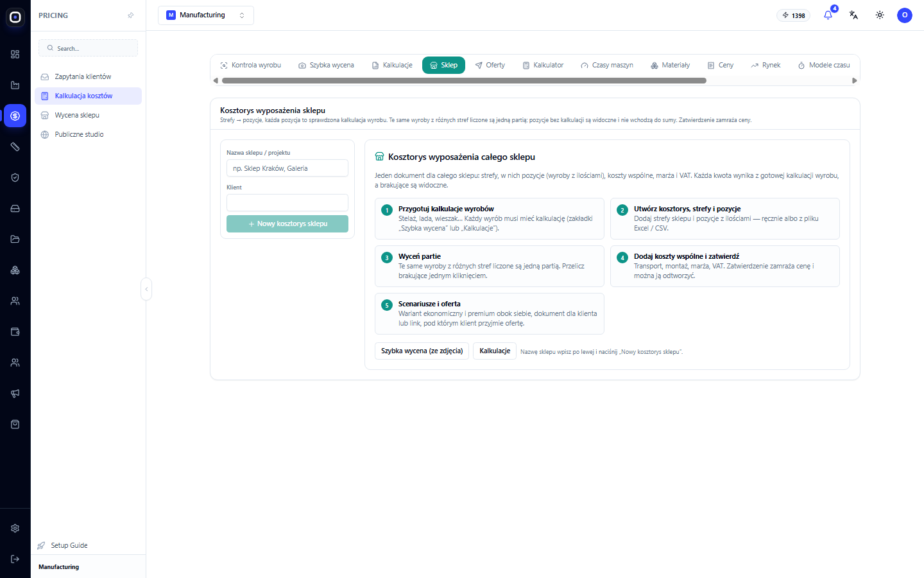Select the Materiały tab
Screen dimensions: 924x578
(x=671, y=66)
